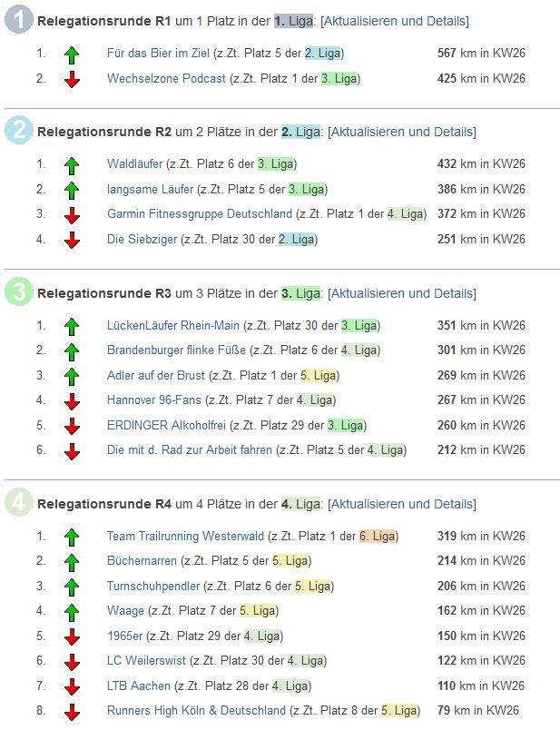Open Aktualisieren und Details for Relegationsrunde R3
The width and height of the screenshot is (560, 730).
click(x=401, y=293)
